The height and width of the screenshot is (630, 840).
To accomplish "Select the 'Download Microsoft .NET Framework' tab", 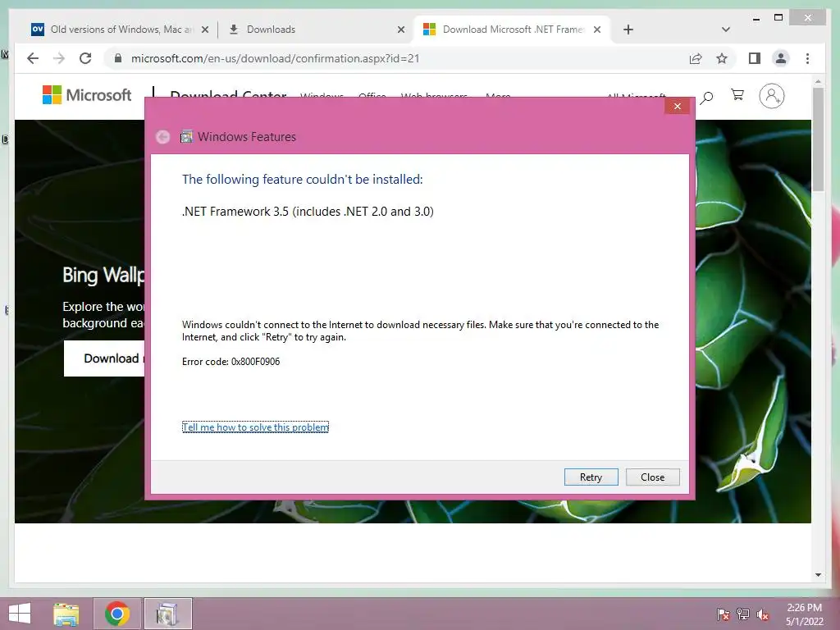I will click(x=513, y=30).
